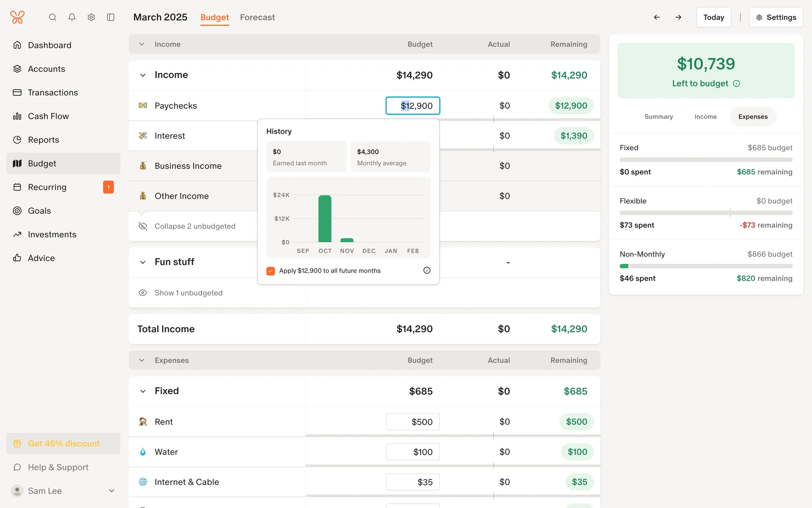The image size is (812, 508).
Task: Click the search magnifier icon
Action: [x=52, y=17]
